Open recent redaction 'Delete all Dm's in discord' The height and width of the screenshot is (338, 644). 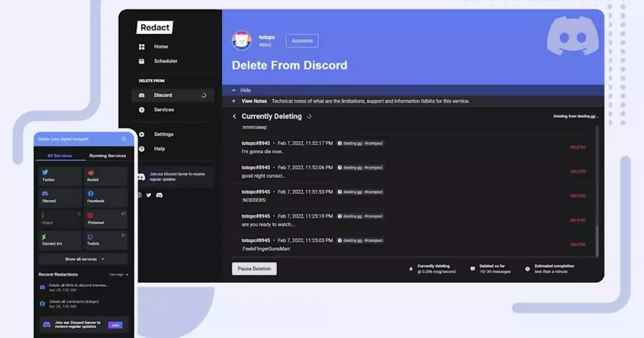pos(78,287)
